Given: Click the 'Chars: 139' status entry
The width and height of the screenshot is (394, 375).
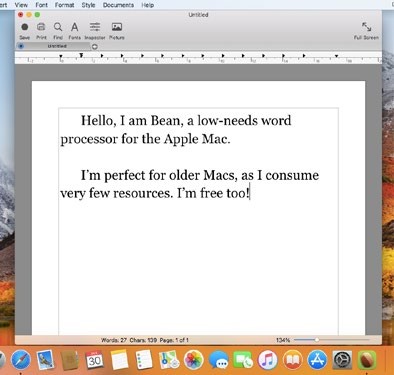Looking at the screenshot, I should (x=143, y=340).
